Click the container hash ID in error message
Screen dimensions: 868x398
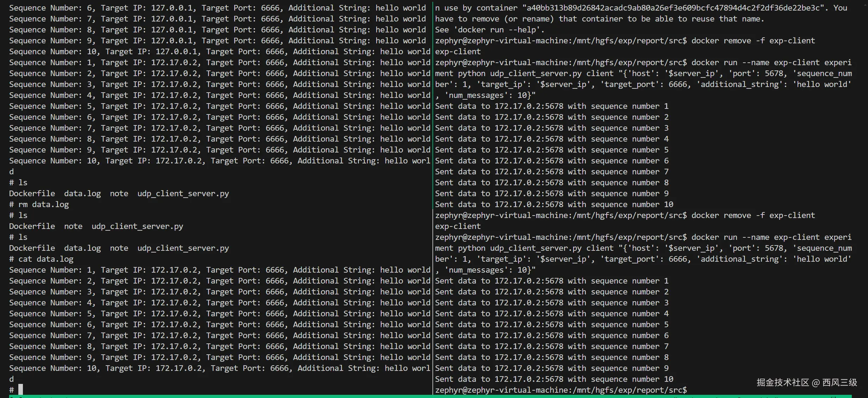[673, 8]
